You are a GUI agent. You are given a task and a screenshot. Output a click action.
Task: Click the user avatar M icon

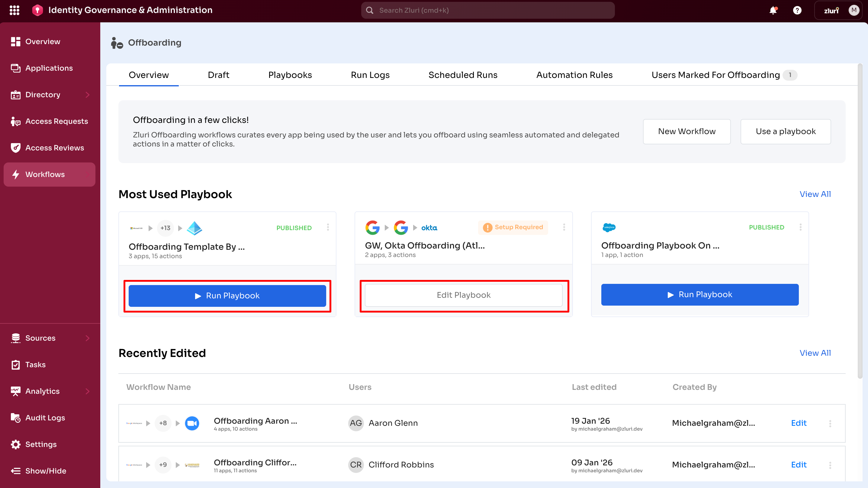(x=854, y=10)
